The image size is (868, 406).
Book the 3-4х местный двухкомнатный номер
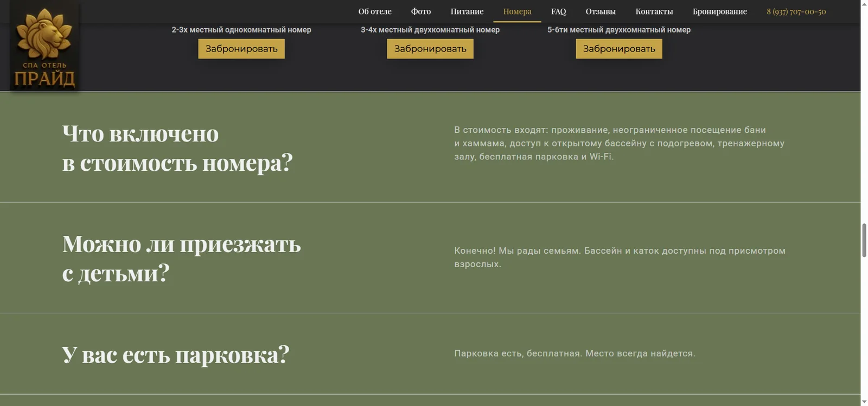[430, 49]
